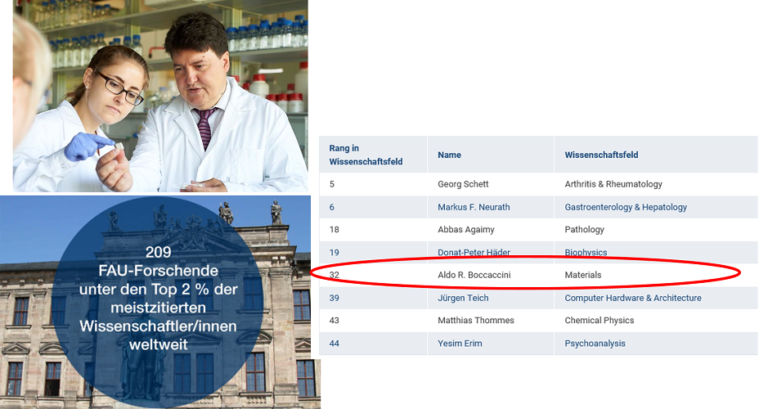
Task: Select the name Georg Schett
Action: coord(463,184)
